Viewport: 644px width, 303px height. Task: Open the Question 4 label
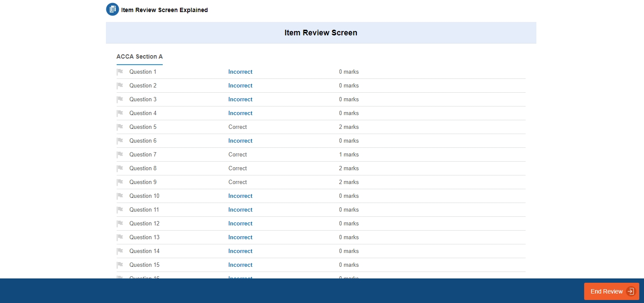tap(143, 113)
